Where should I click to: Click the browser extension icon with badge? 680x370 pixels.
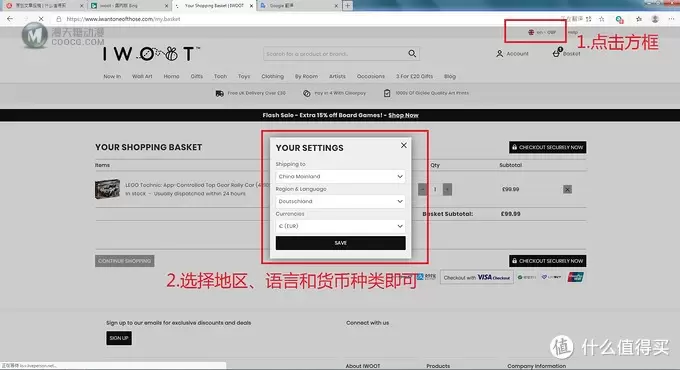[619, 19]
